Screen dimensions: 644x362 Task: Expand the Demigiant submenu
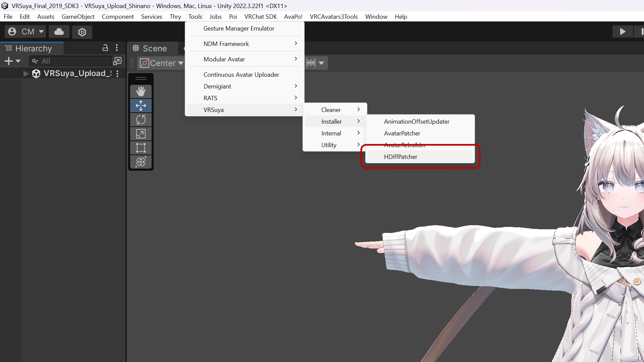coord(245,86)
